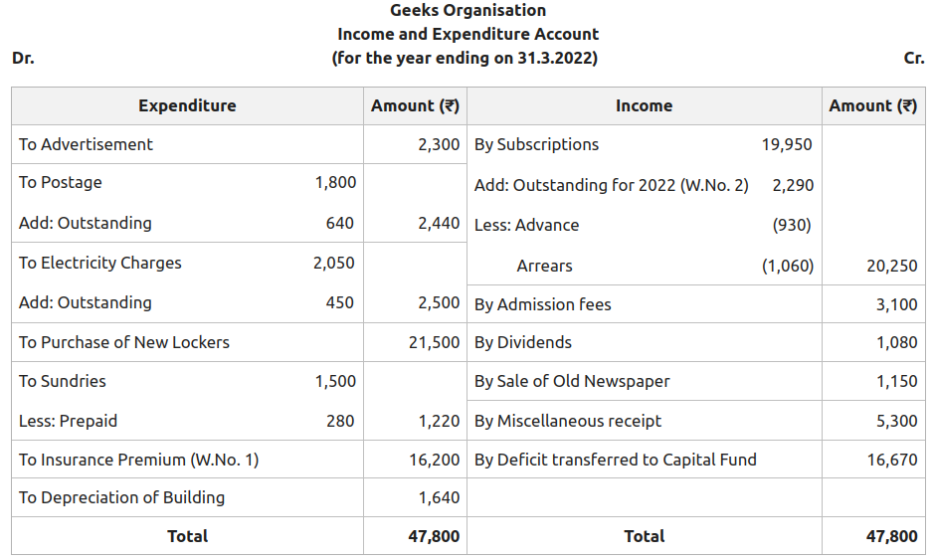
Task: Select the By Admission fees row
Action: point(542,304)
